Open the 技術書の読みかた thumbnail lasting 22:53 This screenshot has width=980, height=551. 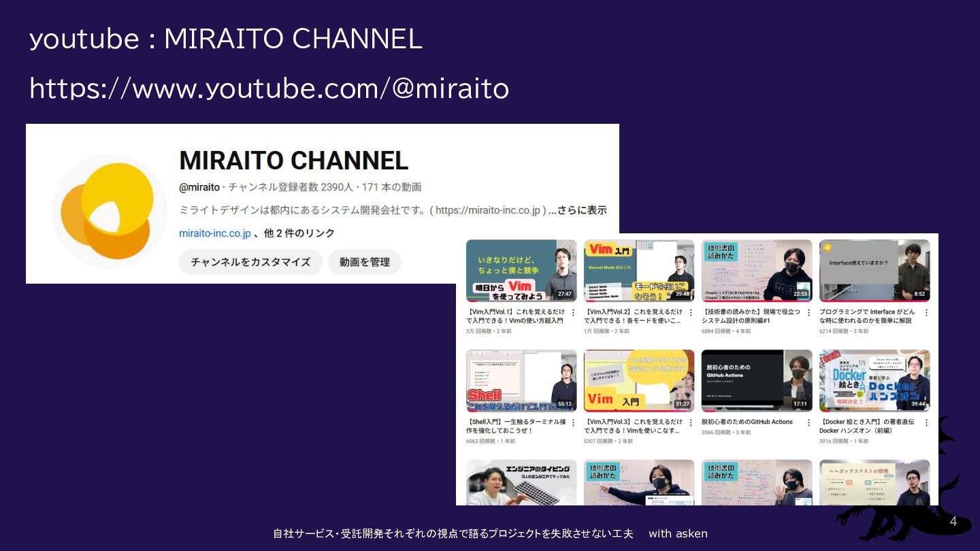(x=757, y=271)
